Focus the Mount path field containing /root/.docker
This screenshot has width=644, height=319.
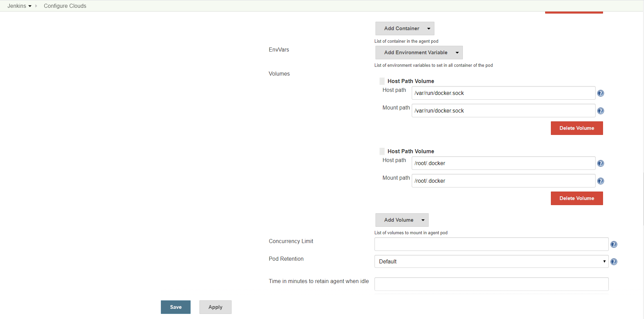[x=503, y=181]
